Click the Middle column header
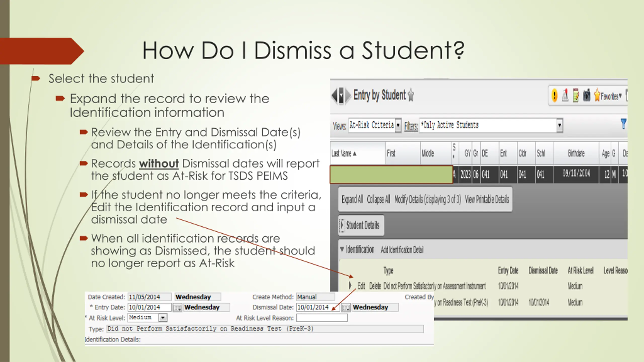 coord(436,153)
